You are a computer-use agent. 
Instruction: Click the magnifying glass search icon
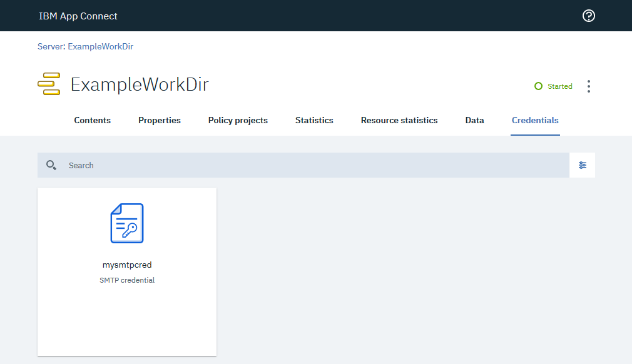coord(51,165)
